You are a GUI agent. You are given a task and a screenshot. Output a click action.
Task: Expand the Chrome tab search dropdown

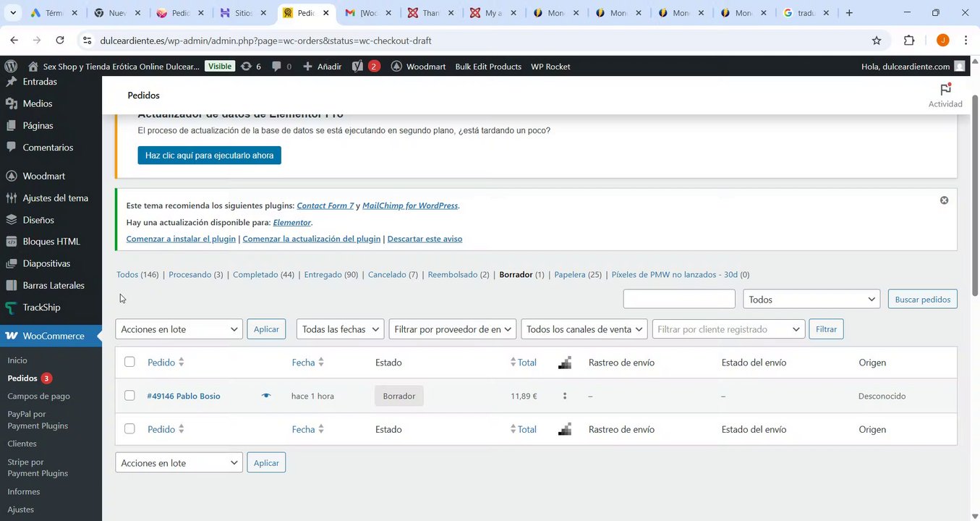[13, 13]
